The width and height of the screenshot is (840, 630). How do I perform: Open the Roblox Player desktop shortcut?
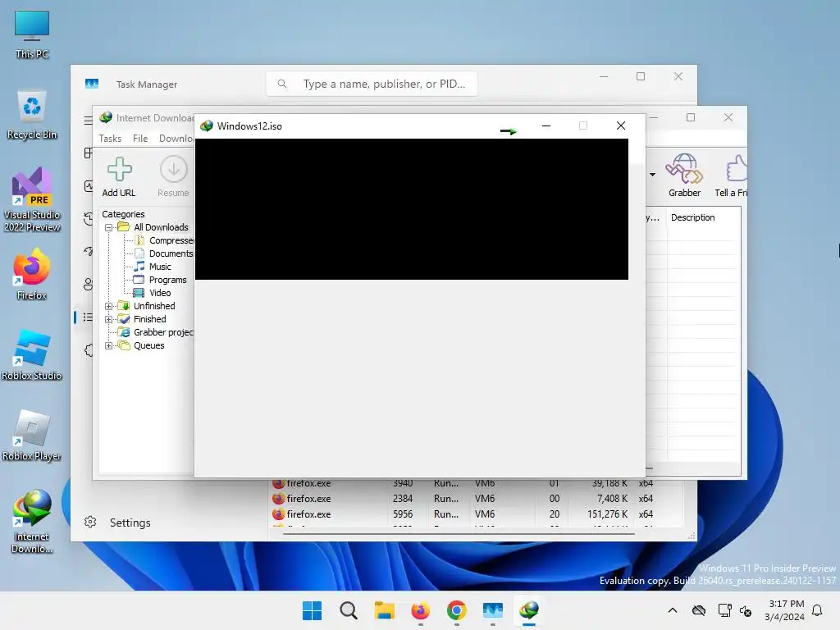(32, 435)
